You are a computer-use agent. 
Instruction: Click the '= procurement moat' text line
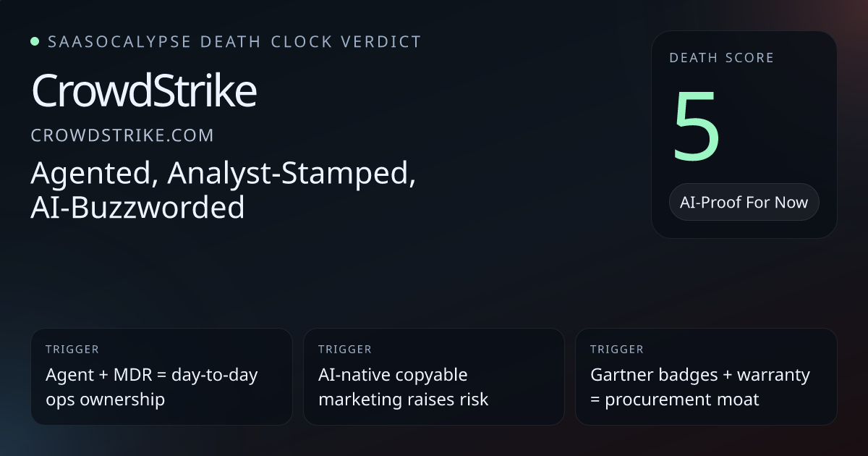coord(674,399)
